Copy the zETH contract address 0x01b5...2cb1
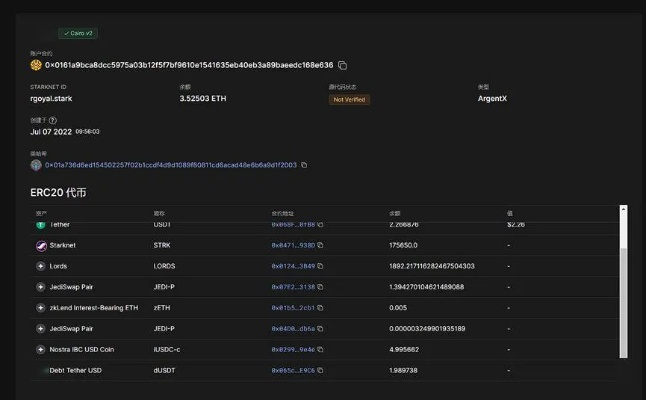This screenshot has height=400, width=646. tap(322, 308)
